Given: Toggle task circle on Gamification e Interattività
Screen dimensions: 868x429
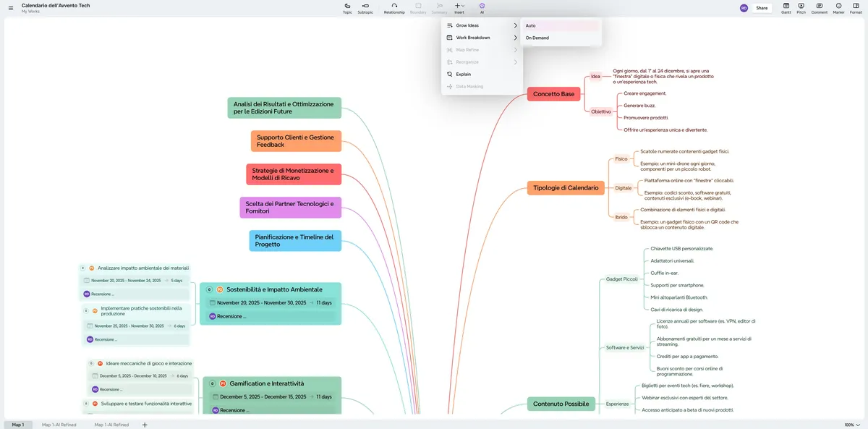Looking at the screenshot, I should point(213,383).
